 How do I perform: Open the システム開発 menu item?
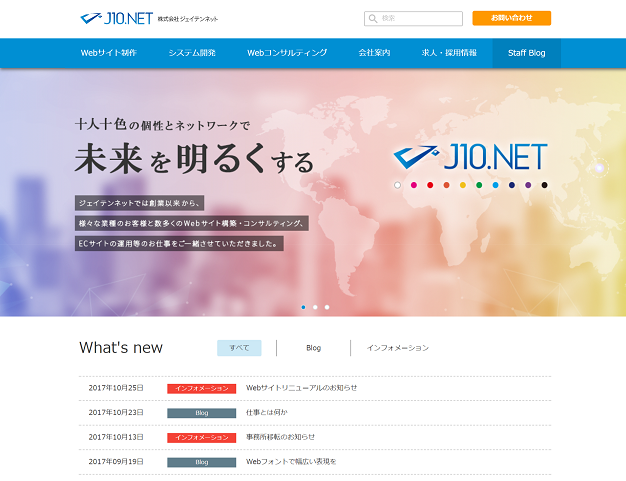tap(192, 53)
